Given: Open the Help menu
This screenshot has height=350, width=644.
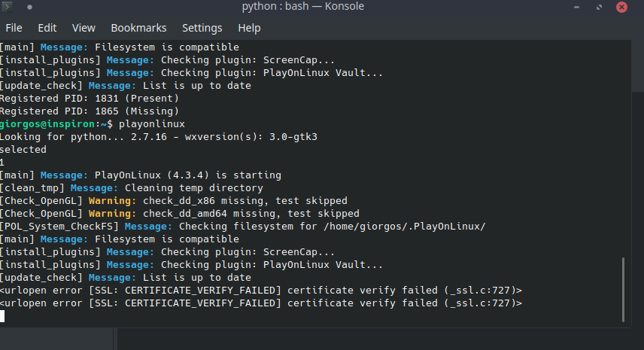Looking at the screenshot, I should (249, 28).
